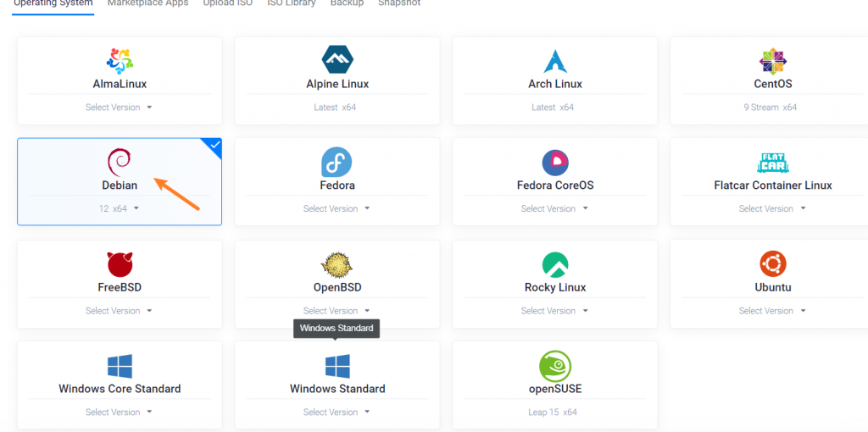868x432 pixels.
Task: Open Windows Core Standard version dropdown
Action: [x=119, y=413]
